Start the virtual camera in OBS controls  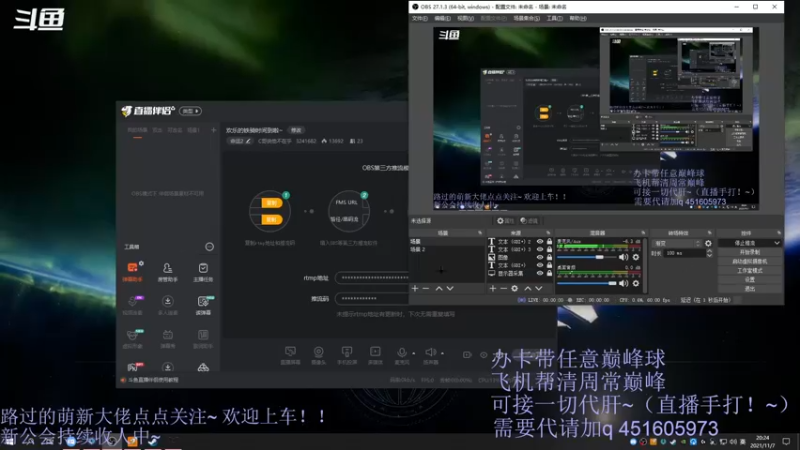749,261
